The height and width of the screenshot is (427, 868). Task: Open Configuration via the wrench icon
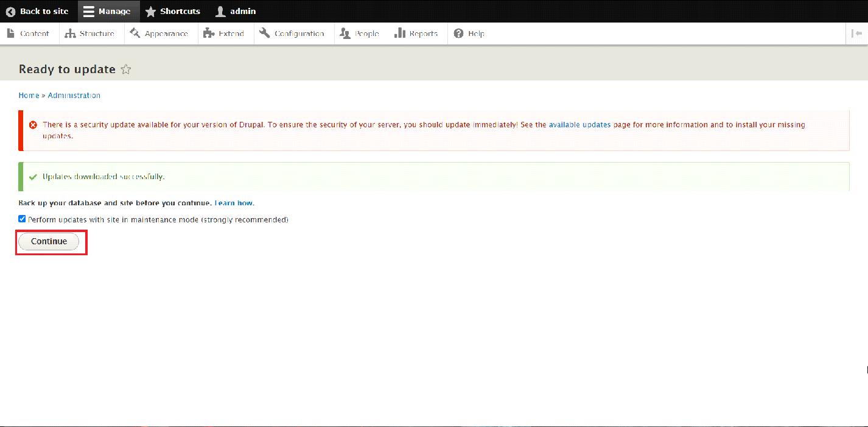click(x=264, y=34)
